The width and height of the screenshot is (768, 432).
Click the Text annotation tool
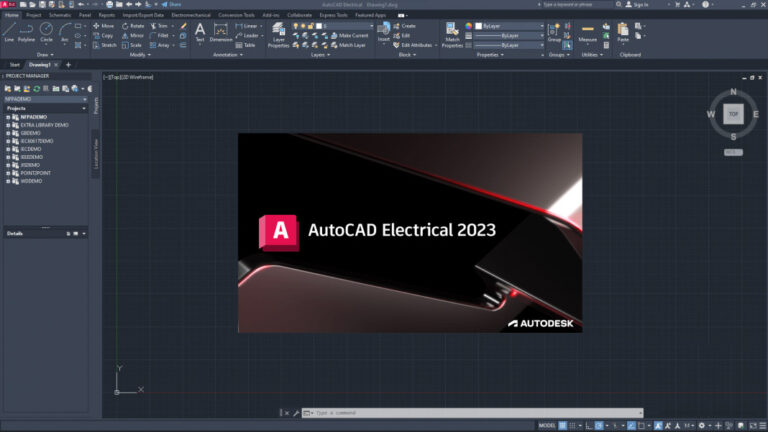200,33
